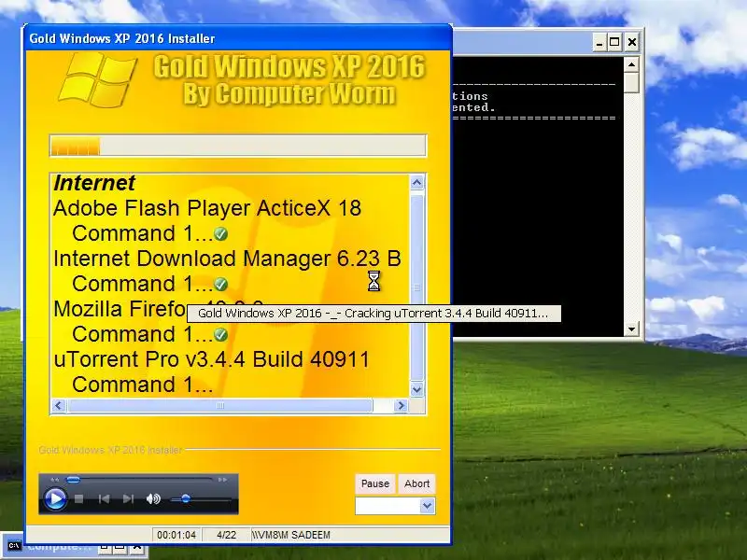Maximize the console window
Screen dimensions: 747x560
click(614, 42)
